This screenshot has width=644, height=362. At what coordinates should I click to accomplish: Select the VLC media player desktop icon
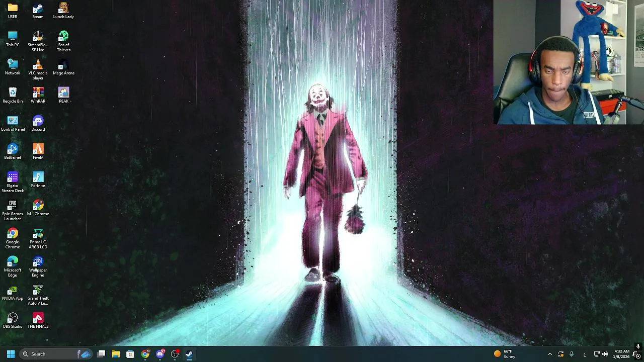38,70
